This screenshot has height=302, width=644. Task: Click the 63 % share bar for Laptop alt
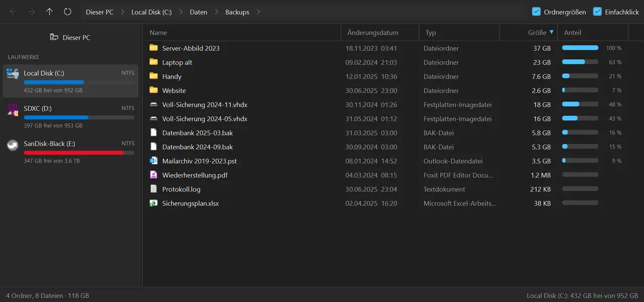click(580, 62)
